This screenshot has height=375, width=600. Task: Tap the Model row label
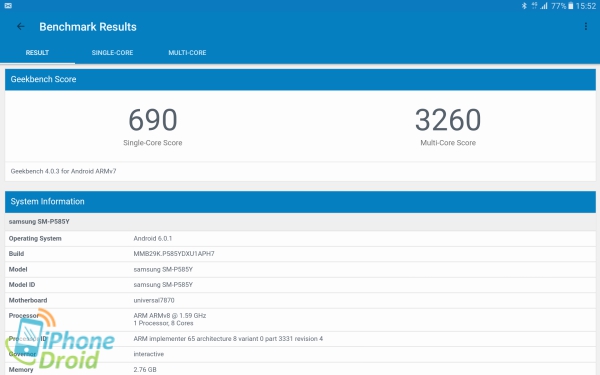pos(18,269)
